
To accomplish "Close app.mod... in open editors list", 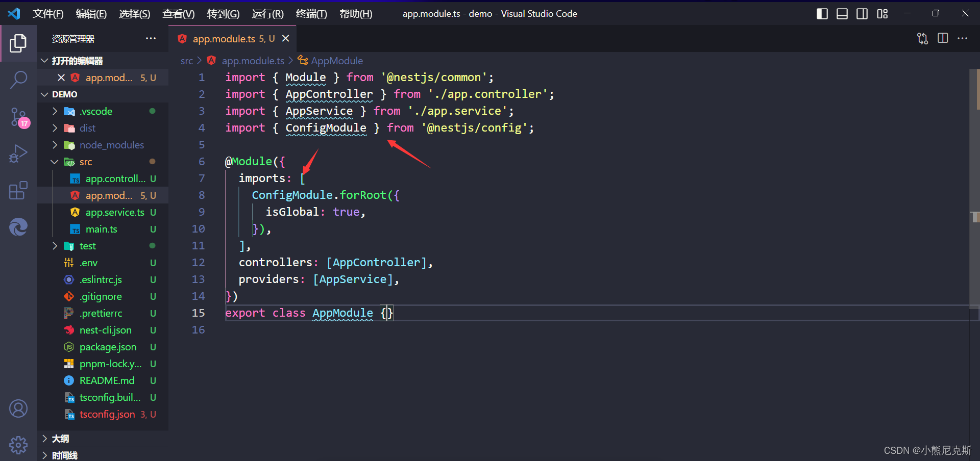I will (x=61, y=78).
